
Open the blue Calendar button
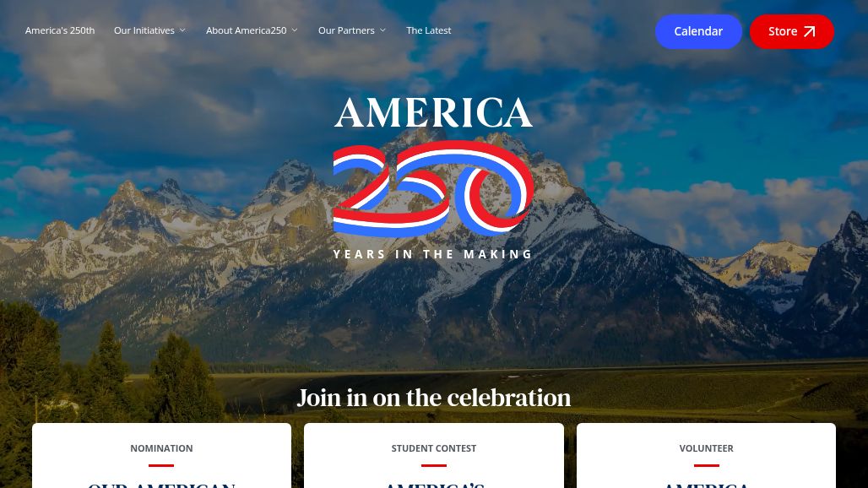(x=698, y=31)
